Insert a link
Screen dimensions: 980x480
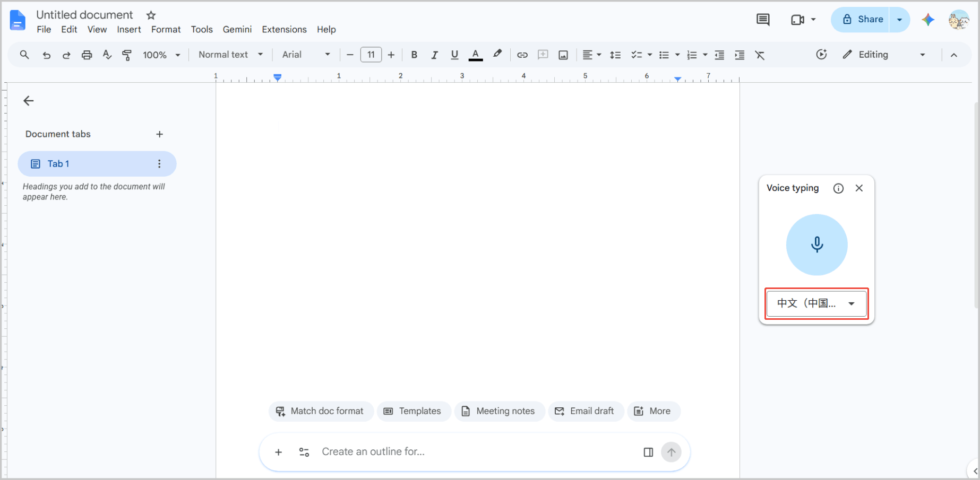522,55
